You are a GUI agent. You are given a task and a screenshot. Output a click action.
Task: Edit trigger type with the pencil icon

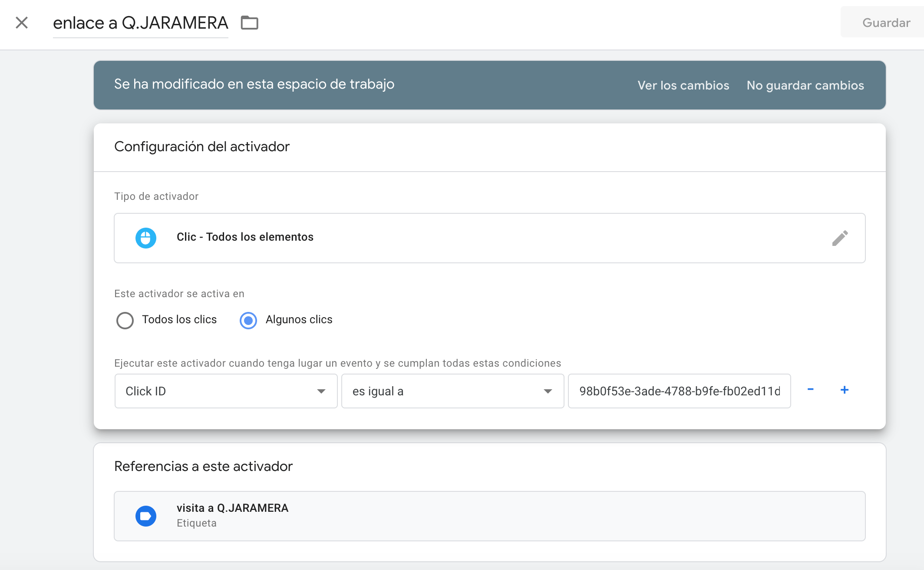[840, 238]
